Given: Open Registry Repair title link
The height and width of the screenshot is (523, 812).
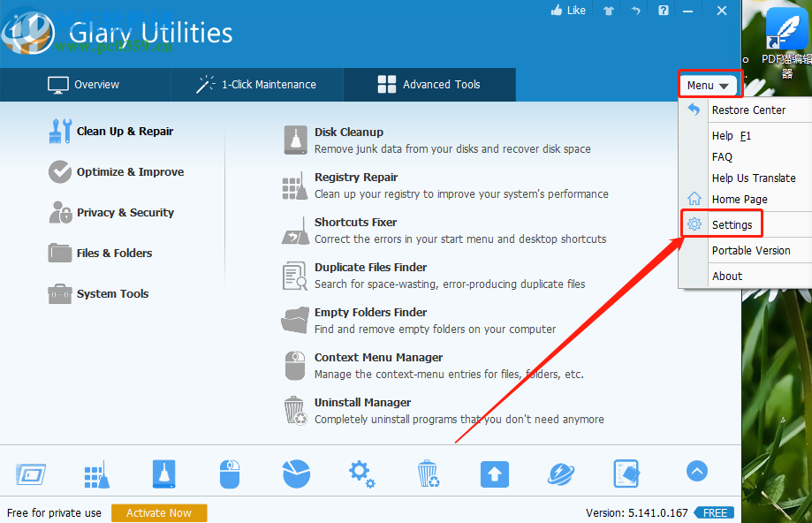Looking at the screenshot, I should 356,177.
